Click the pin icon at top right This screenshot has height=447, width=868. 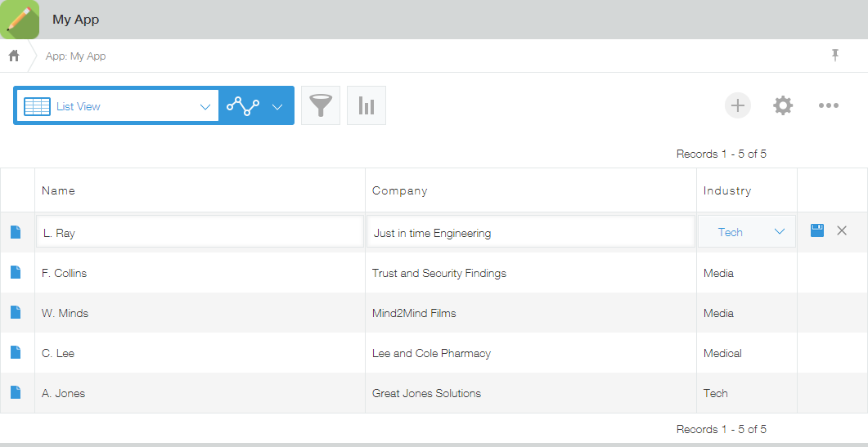click(x=835, y=55)
